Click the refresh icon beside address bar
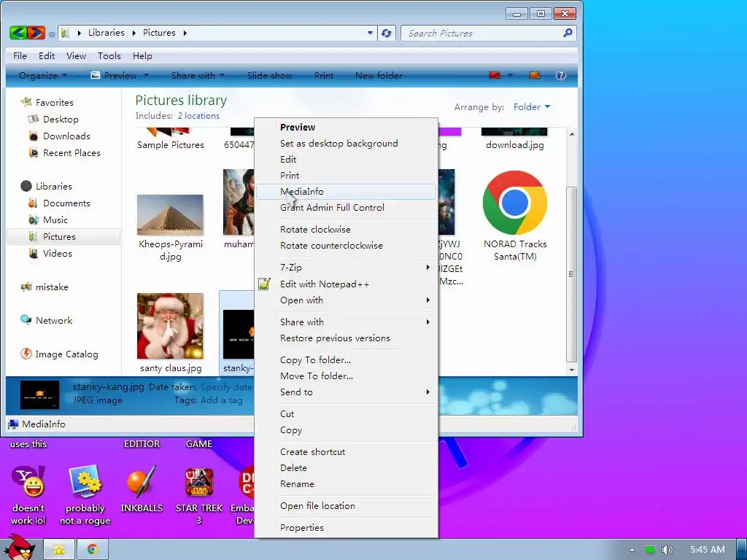The height and width of the screenshot is (560, 747). (387, 33)
